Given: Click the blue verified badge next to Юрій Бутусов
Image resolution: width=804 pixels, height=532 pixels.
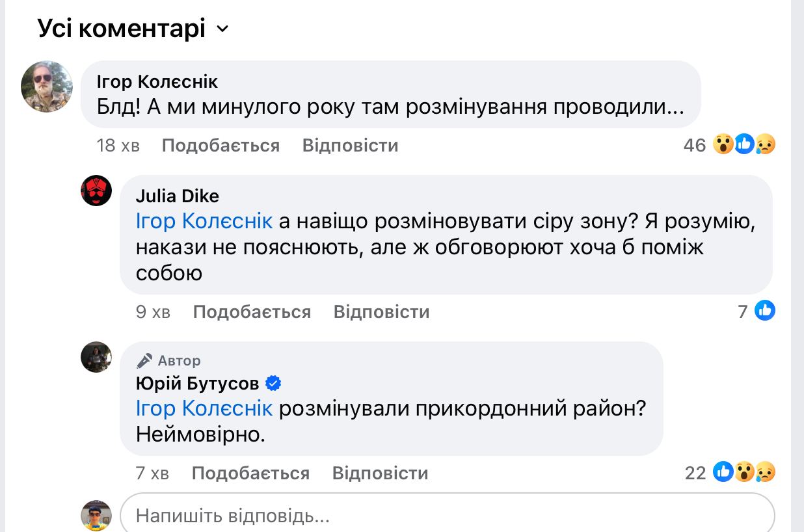Looking at the screenshot, I should pos(274,384).
